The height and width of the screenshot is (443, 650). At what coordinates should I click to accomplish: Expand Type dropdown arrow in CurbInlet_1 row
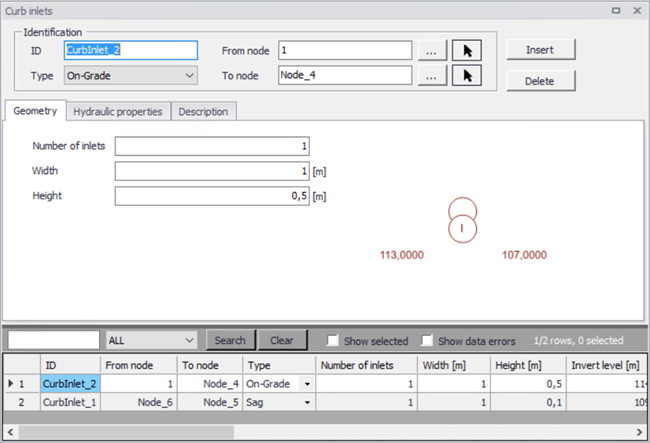pos(307,402)
